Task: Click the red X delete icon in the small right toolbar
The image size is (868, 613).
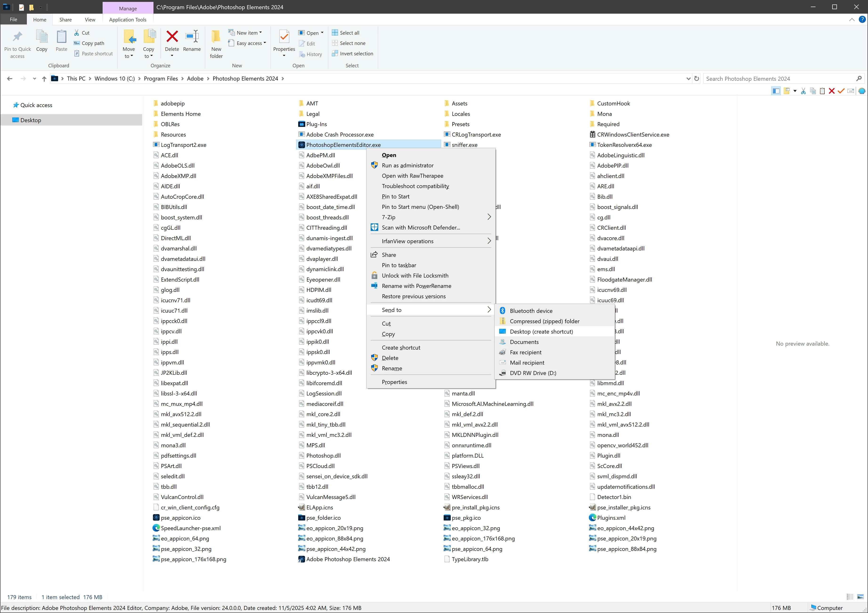Action: coord(832,91)
